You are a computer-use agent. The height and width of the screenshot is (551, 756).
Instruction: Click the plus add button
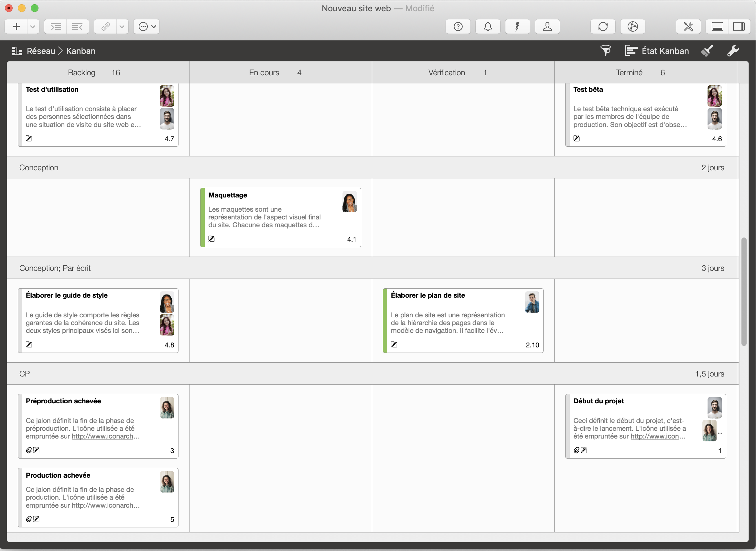[x=16, y=27]
